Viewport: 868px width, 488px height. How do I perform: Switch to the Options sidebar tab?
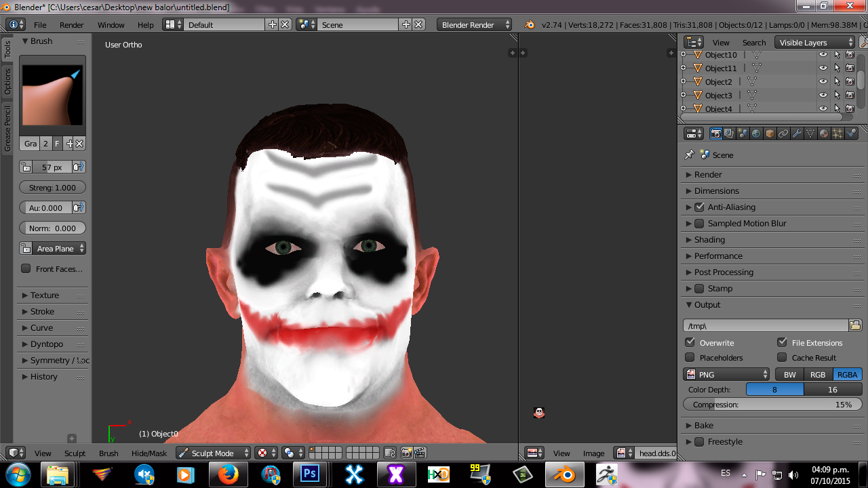coord(7,81)
